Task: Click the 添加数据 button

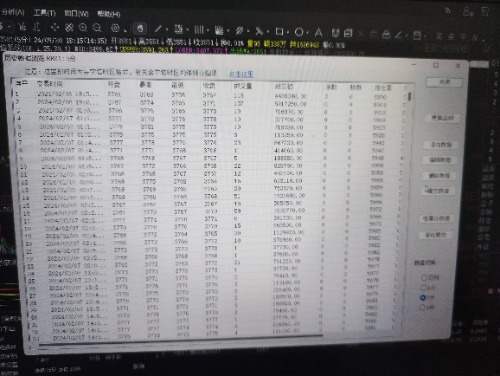Action: [441, 144]
